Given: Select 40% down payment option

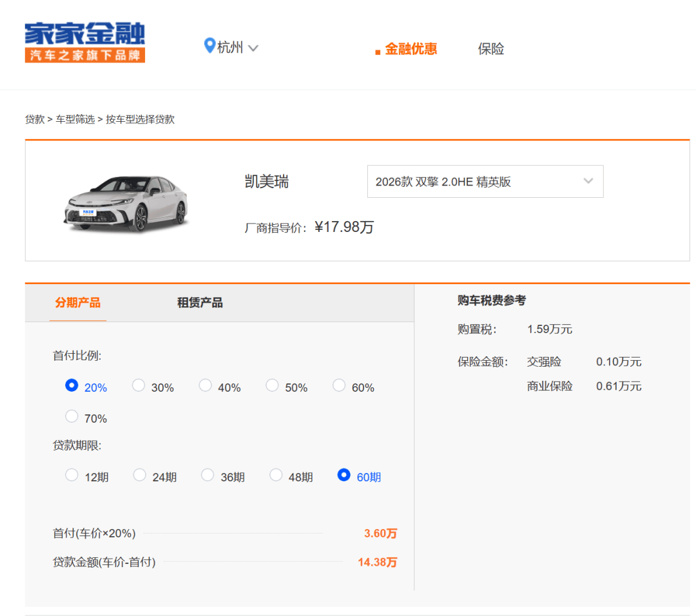Looking at the screenshot, I should [x=206, y=385].
